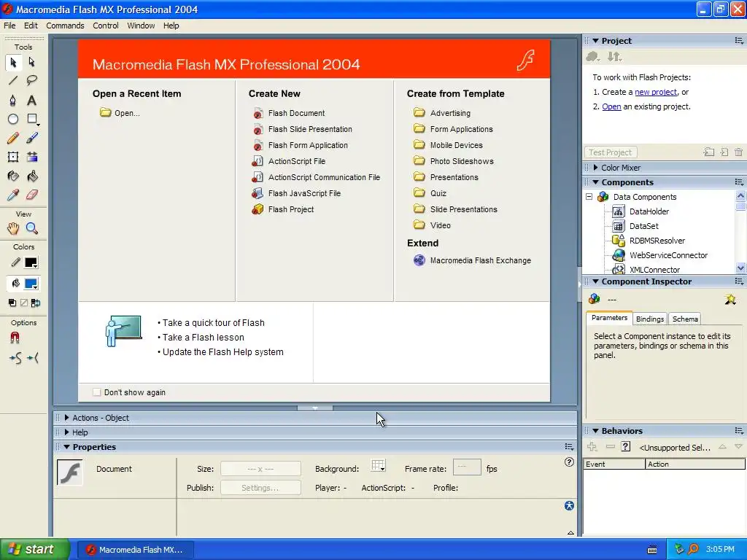Launch the Component Inspector wizard star icon
747x560 pixels.
coord(730,300)
